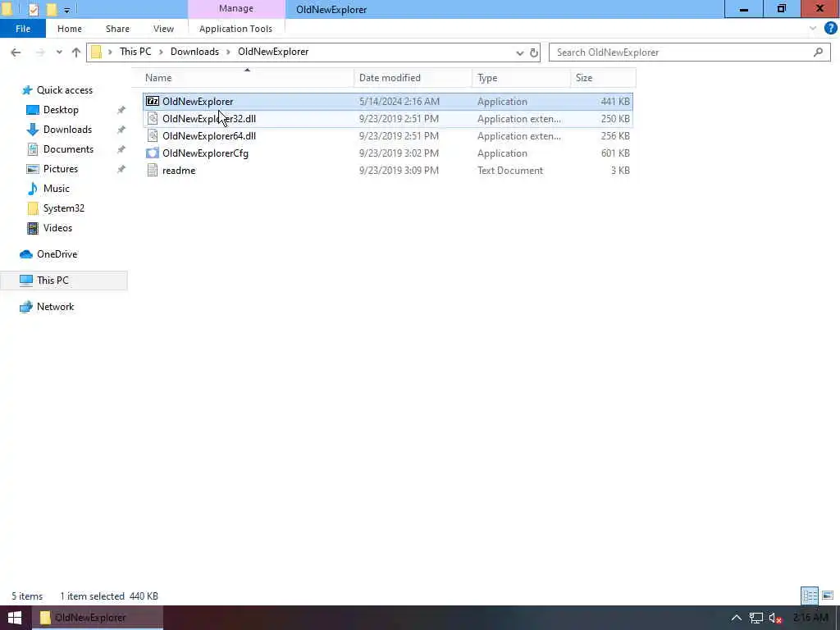Click the OldNewExplorerCfg file name
Screen dimensions: 840x630
coord(205,153)
